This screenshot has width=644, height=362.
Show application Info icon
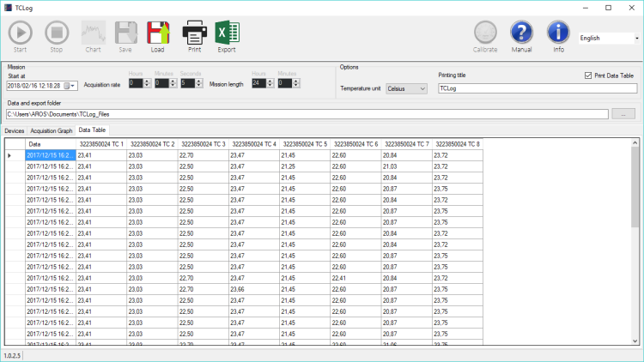pyautogui.click(x=558, y=33)
